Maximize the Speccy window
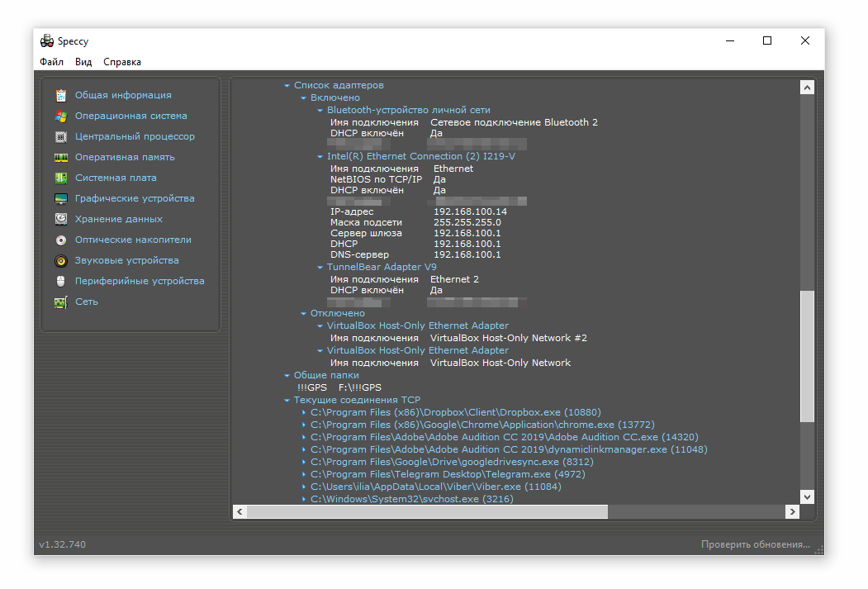The image size is (868, 589). (767, 40)
